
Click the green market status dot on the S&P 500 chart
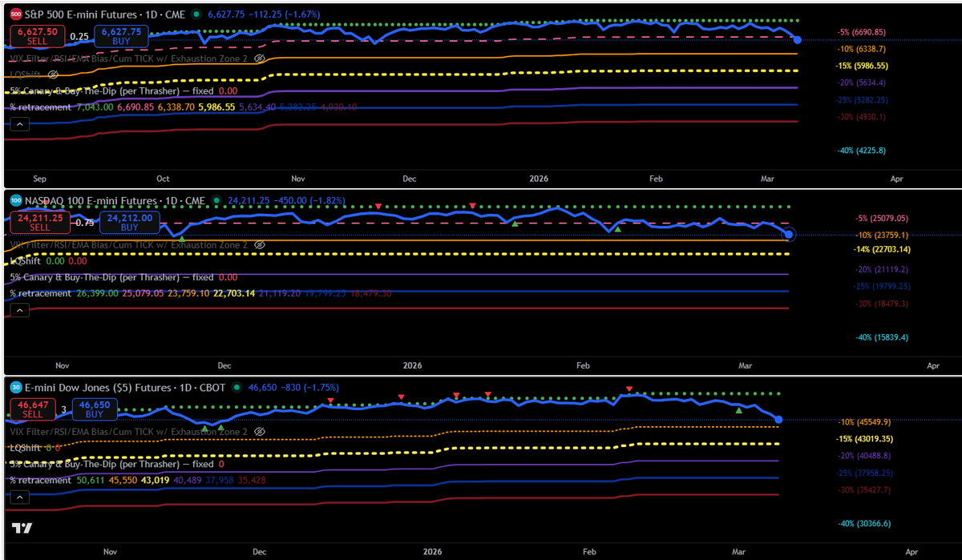point(198,14)
